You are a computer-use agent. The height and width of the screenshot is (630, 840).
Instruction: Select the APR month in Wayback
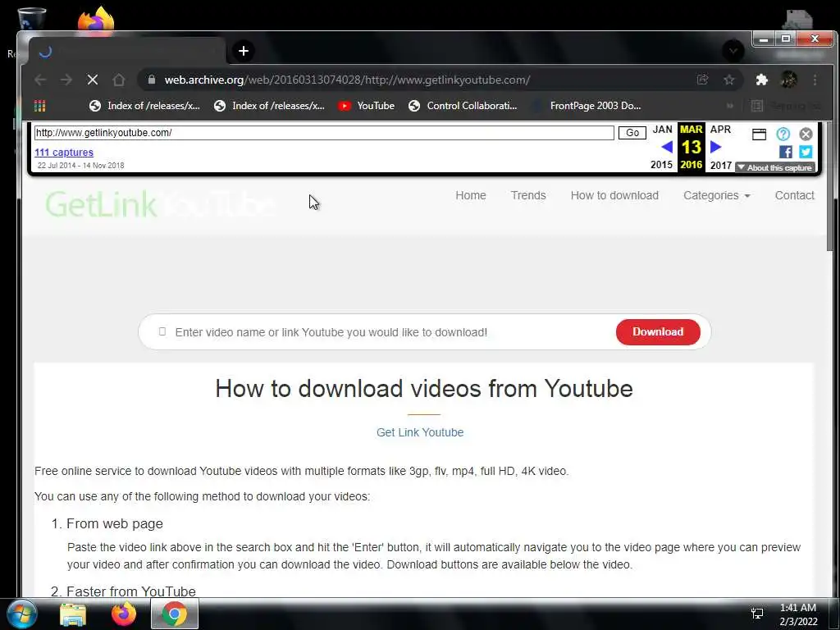tap(720, 130)
